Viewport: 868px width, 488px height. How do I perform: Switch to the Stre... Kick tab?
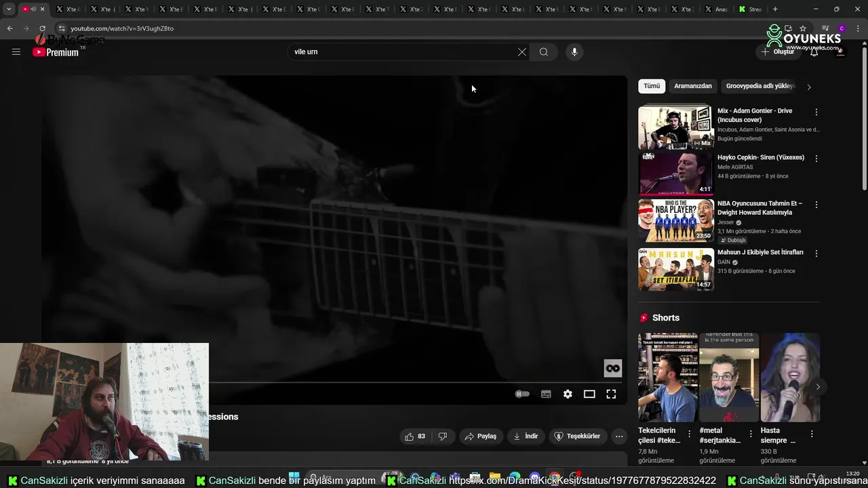tap(750, 9)
